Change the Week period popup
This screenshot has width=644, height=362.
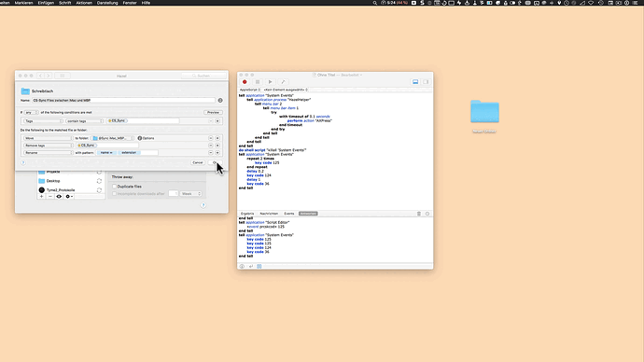(x=191, y=194)
